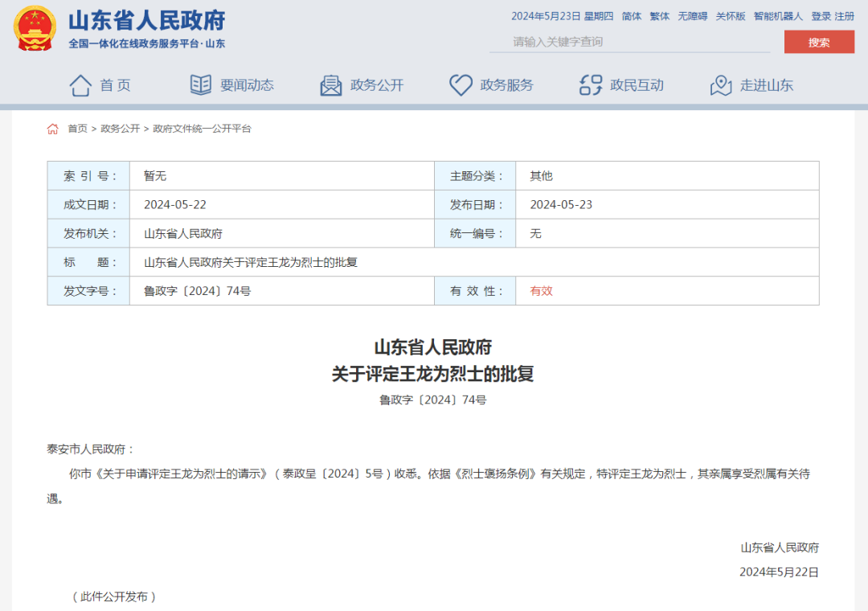This screenshot has width=868, height=611.
Task: Open 政务服务 navigation item
Action: (x=506, y=85)
